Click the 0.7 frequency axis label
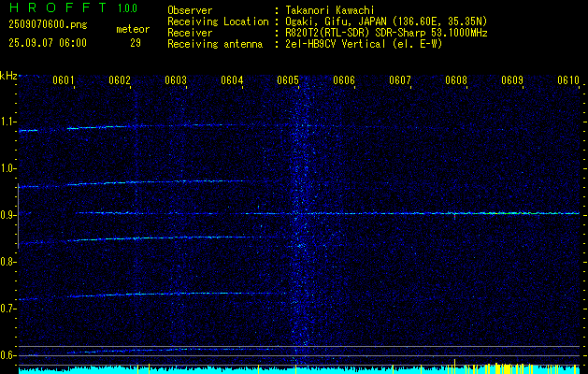The width and height of the screenshot is (588, 374). pos(7,309)
